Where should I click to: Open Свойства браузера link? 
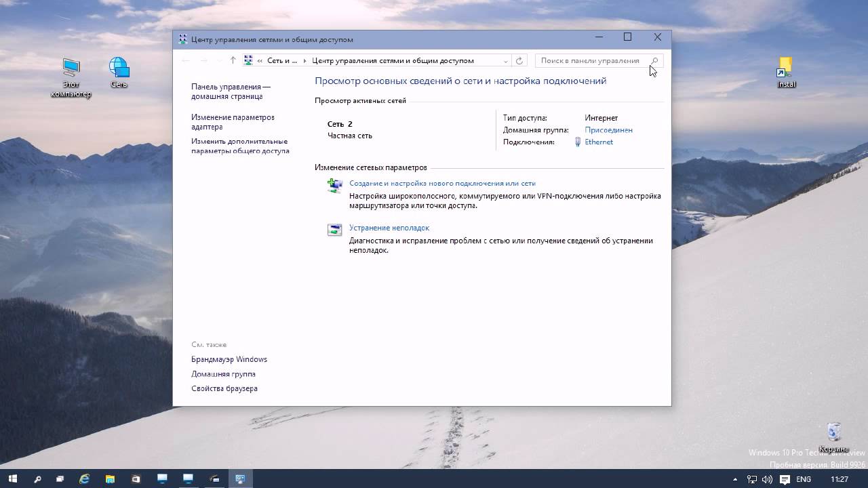224,388
